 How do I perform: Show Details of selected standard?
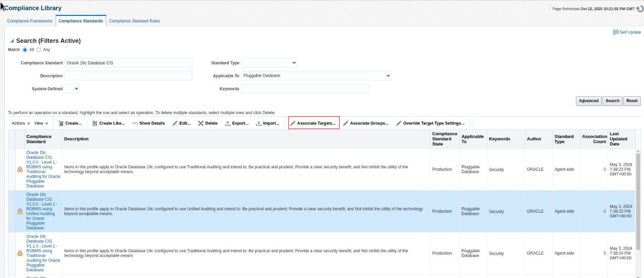click(x=148, y=123)
